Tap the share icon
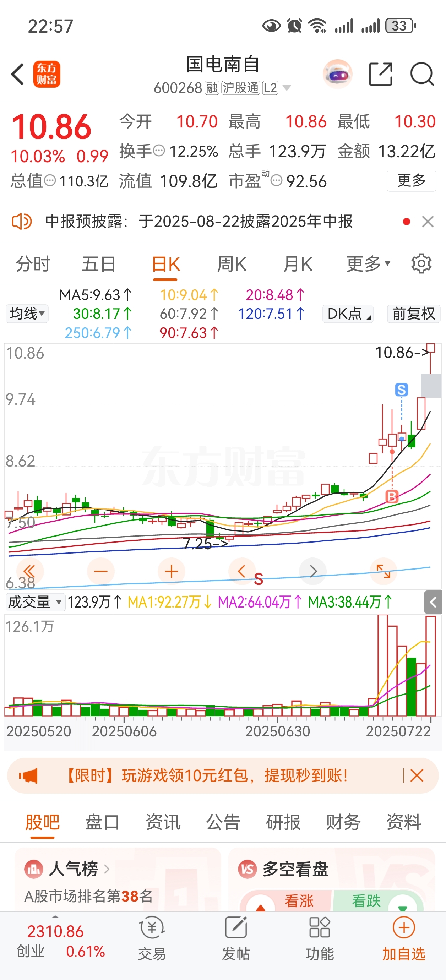Image resolution: width=446 pixels, height=980 pixels. pyautogui.click(x=381, y=74)
